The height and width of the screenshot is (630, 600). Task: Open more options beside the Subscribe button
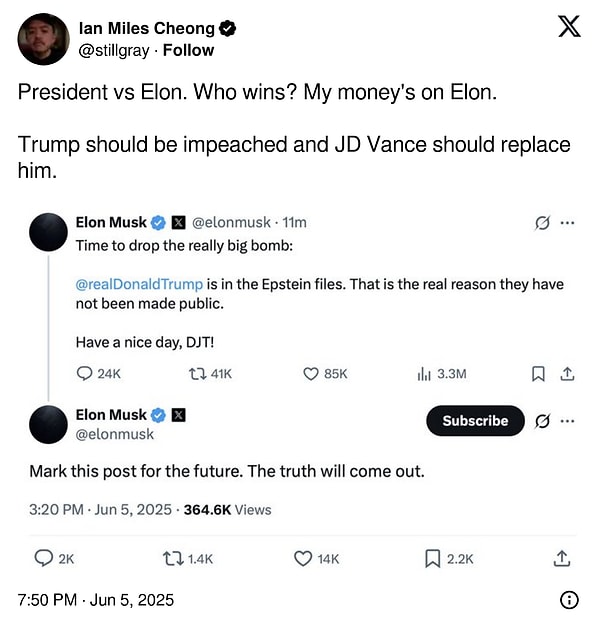pos(568,421)
